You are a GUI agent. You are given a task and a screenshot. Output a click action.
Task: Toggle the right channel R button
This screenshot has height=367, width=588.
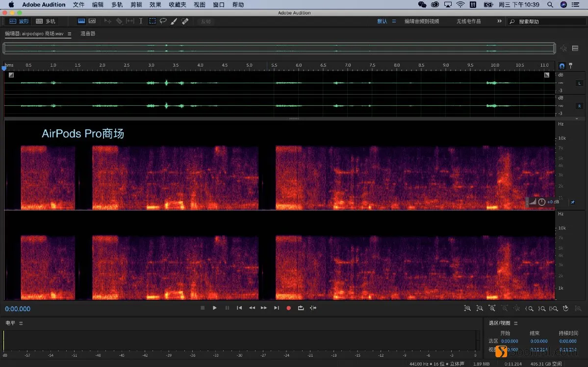[x=579, y=106]
